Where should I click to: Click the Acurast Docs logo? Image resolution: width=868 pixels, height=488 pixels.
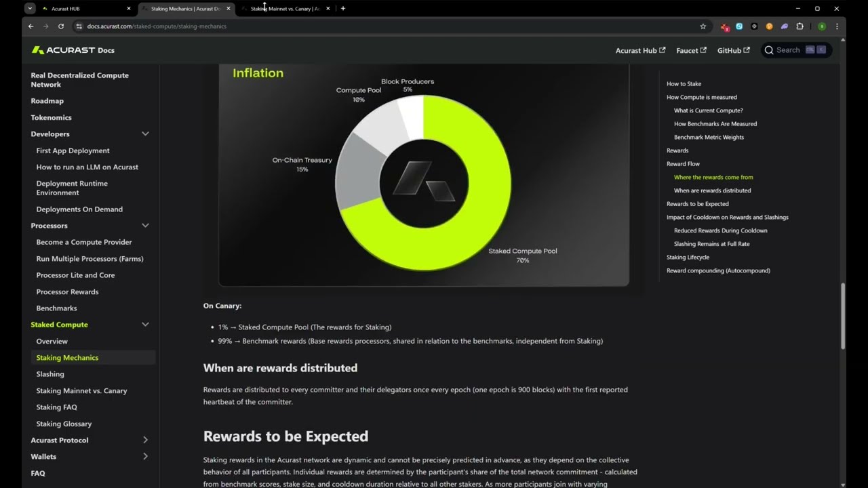tap(73, 50)
